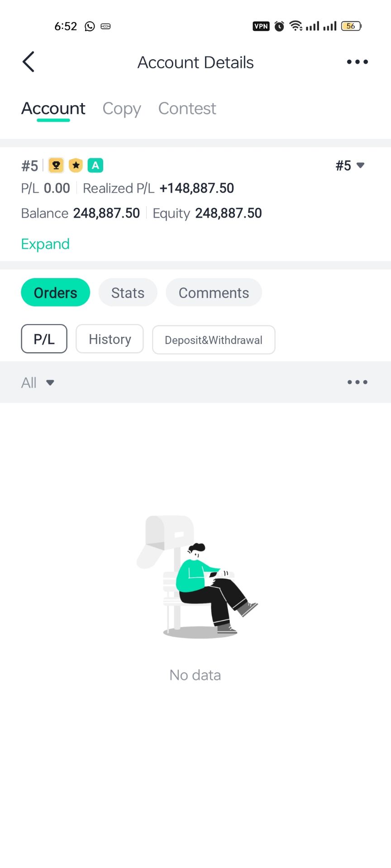The height and width of the screenshot is (868, 391).
Task: Open the three-dot options in filter bar
Action: point(357,382)
